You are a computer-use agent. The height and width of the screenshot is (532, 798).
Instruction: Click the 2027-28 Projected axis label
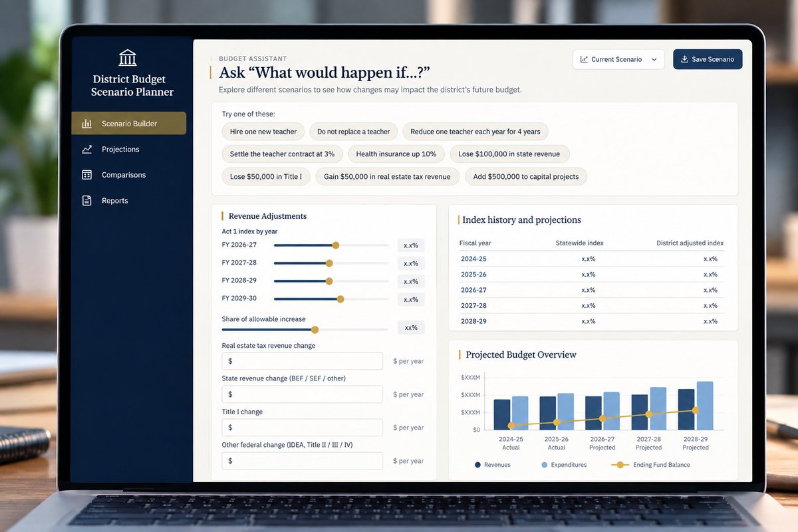648,444
